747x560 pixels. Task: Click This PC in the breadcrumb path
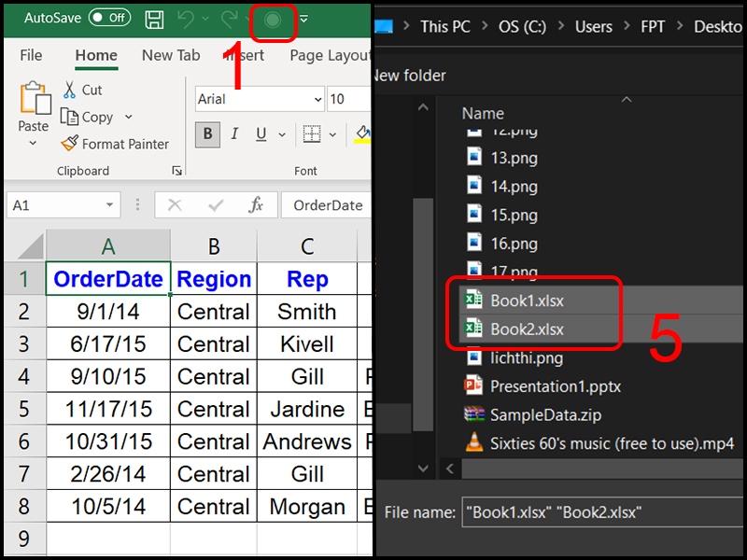tap(445, 27)
